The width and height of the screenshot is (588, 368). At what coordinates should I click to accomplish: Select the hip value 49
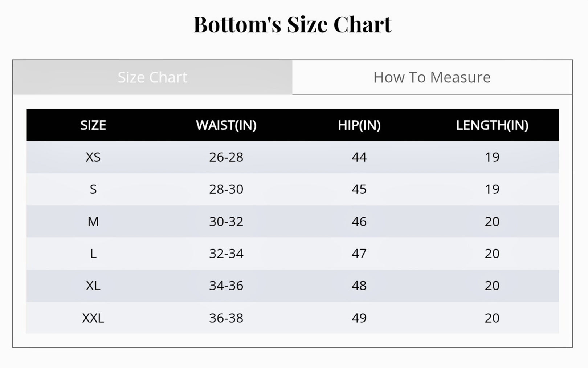point(359,318)
